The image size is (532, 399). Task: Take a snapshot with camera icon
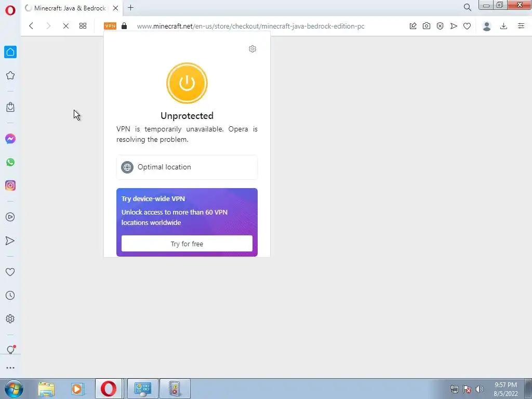tap(427, 26)
